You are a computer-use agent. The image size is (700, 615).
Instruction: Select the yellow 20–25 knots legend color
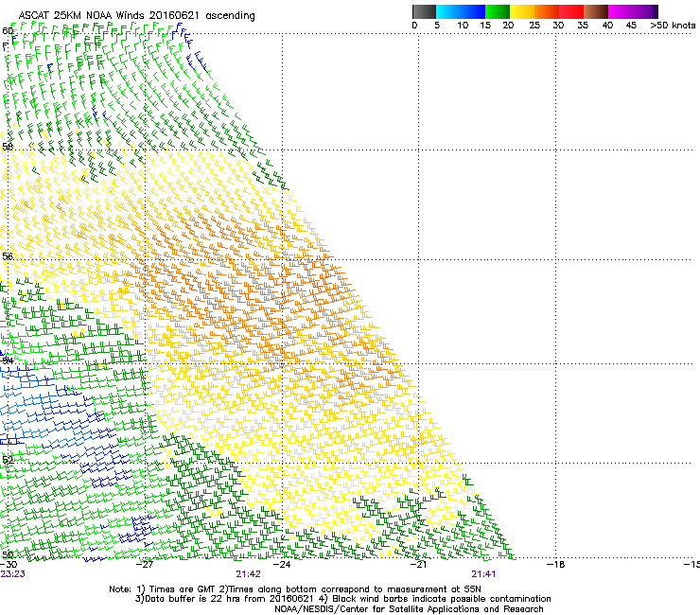click(x=522, y=11)
